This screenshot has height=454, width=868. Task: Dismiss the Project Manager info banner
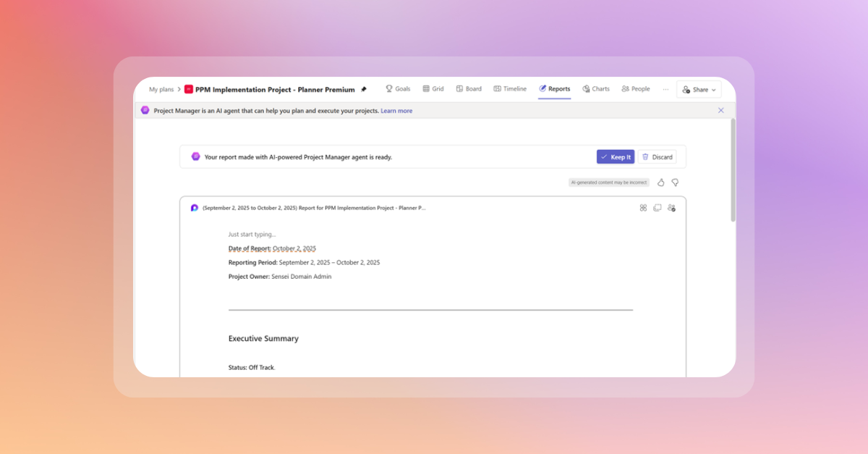(720, 110)
